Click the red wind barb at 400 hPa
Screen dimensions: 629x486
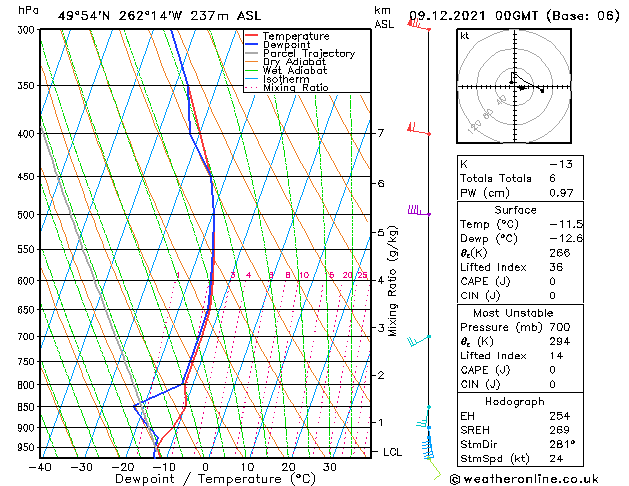[419, 129]
